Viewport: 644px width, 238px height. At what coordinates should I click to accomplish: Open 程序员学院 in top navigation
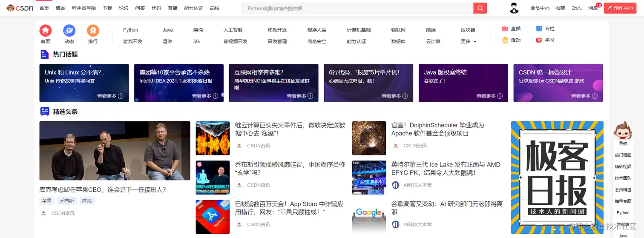tap(84, 8)
